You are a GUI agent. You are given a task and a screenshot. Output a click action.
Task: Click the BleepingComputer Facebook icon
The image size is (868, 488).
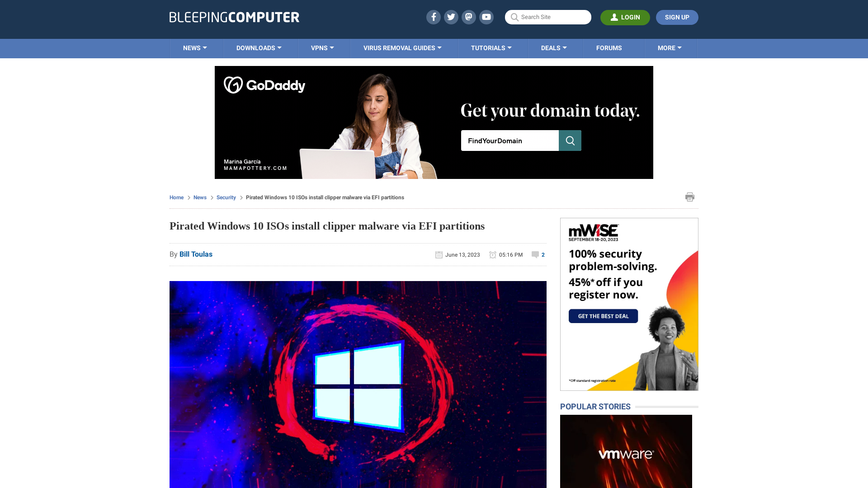tap(433, 17)
